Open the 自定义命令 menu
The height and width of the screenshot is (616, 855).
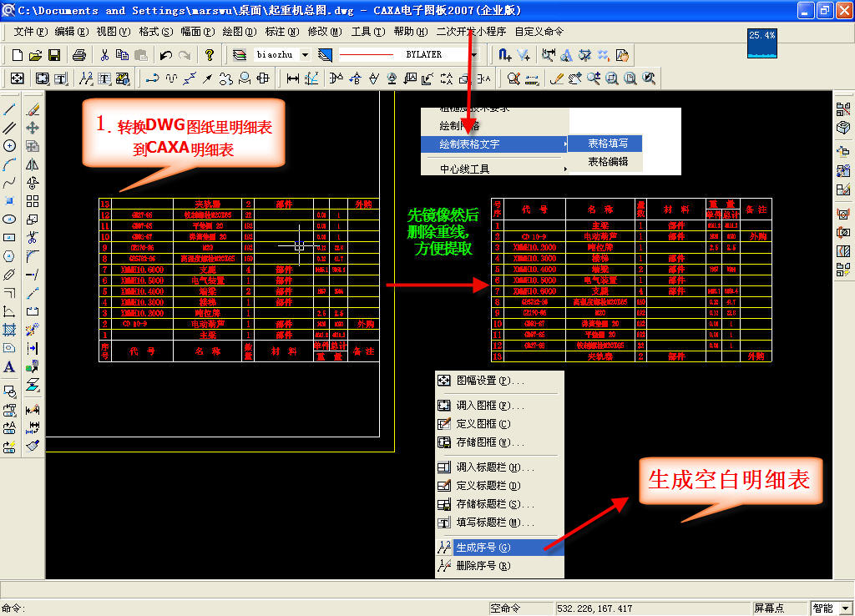539,32
